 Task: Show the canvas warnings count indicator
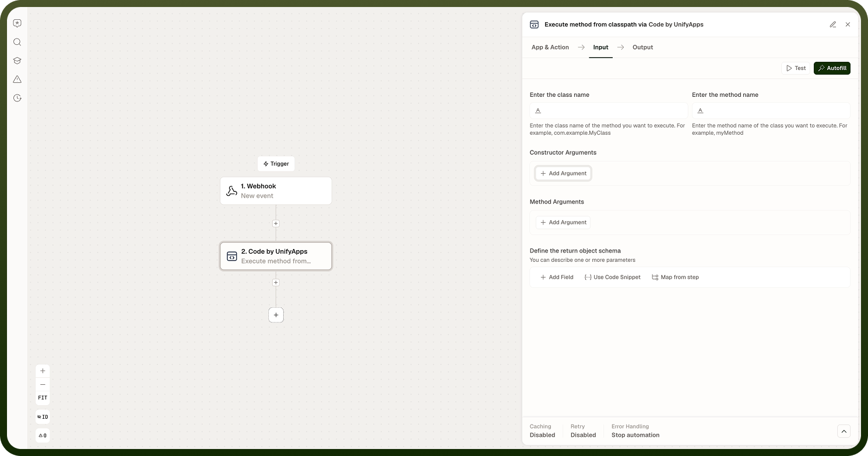click(43, 435)
